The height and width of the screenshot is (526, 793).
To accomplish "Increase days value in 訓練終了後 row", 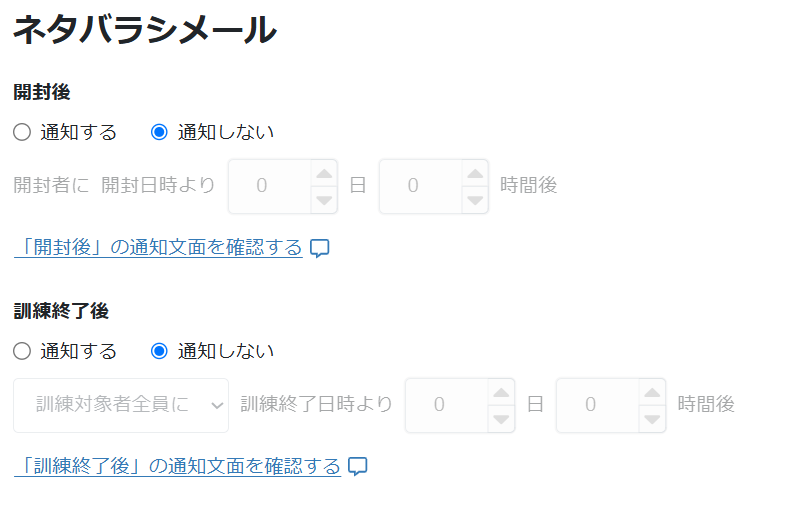I will pyautogui.click(x=501, y=392).
